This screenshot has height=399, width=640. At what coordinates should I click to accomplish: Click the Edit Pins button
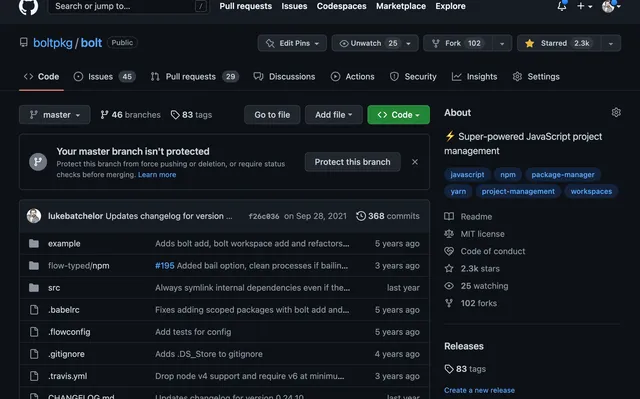[x=292, y=43]
